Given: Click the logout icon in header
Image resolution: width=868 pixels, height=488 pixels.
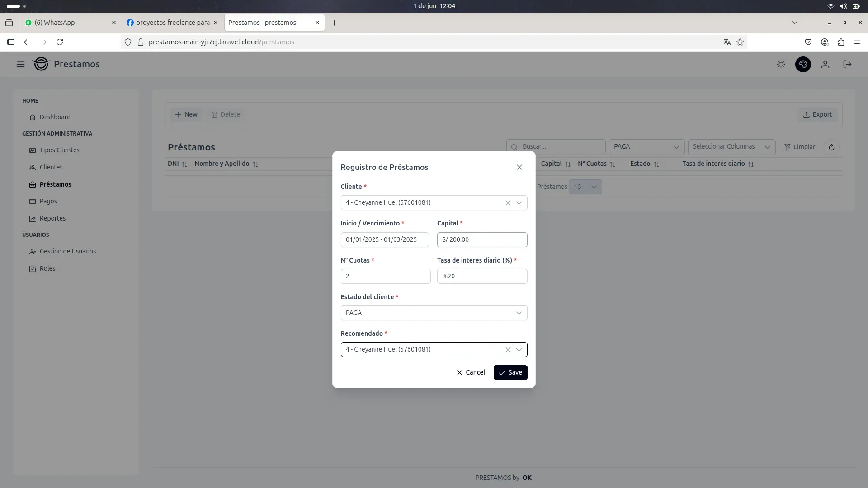Looking at the screenshot, I should point(847,64).
